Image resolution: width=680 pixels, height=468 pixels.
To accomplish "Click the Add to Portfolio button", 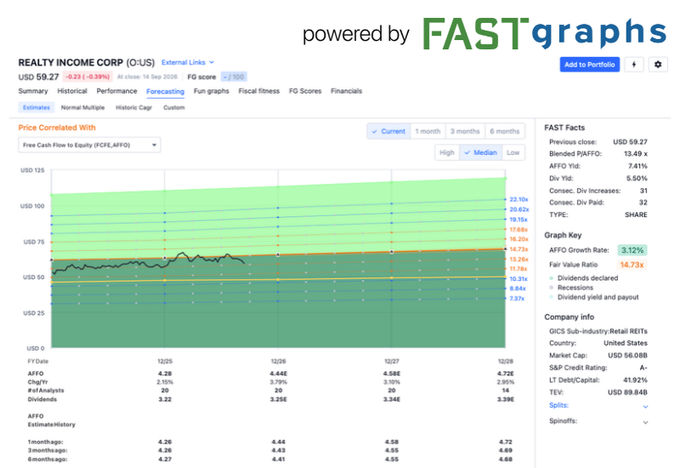I will click(589, 65).
